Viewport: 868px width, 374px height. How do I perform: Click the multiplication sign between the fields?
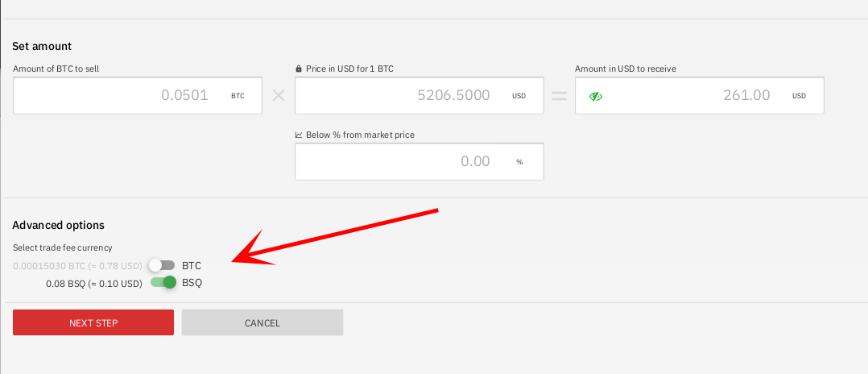279,96
